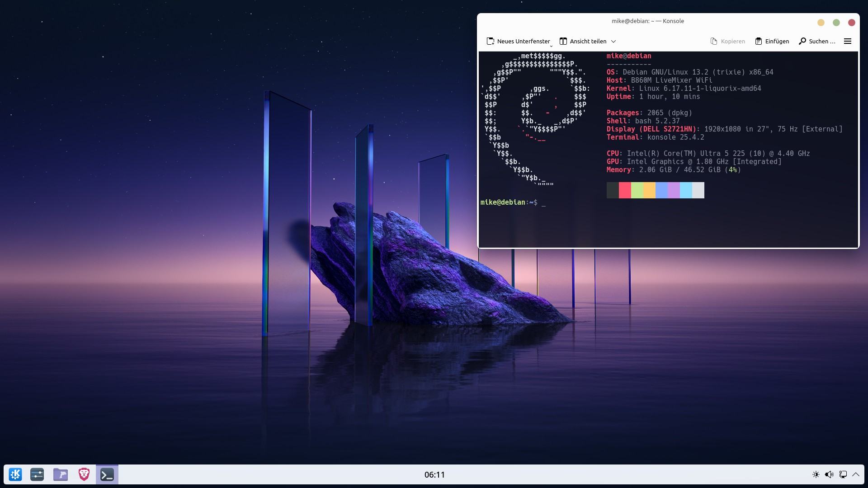
Task: Launch System Settings from the taskbar
Action: [x=37, y=474]
